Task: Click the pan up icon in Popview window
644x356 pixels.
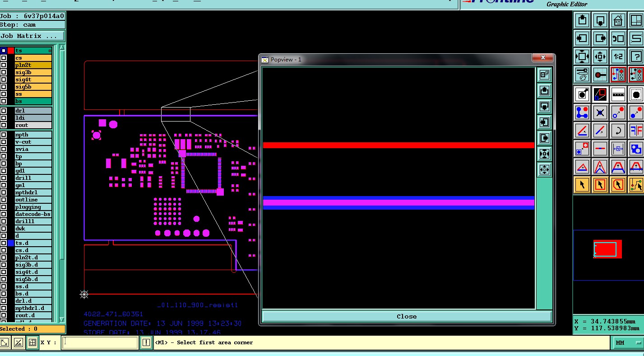Action: (x=544, y=90)
